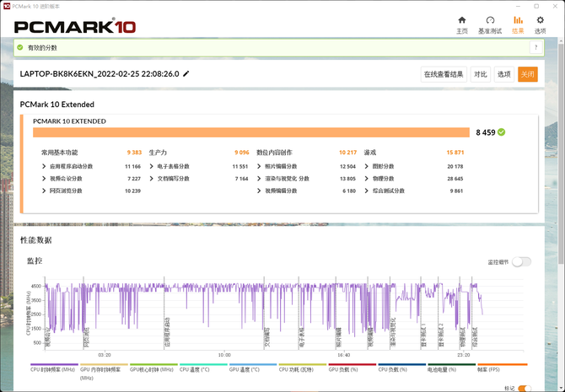Click the PCMark 10 logo

pyautogui.click(x=74, y=26)
